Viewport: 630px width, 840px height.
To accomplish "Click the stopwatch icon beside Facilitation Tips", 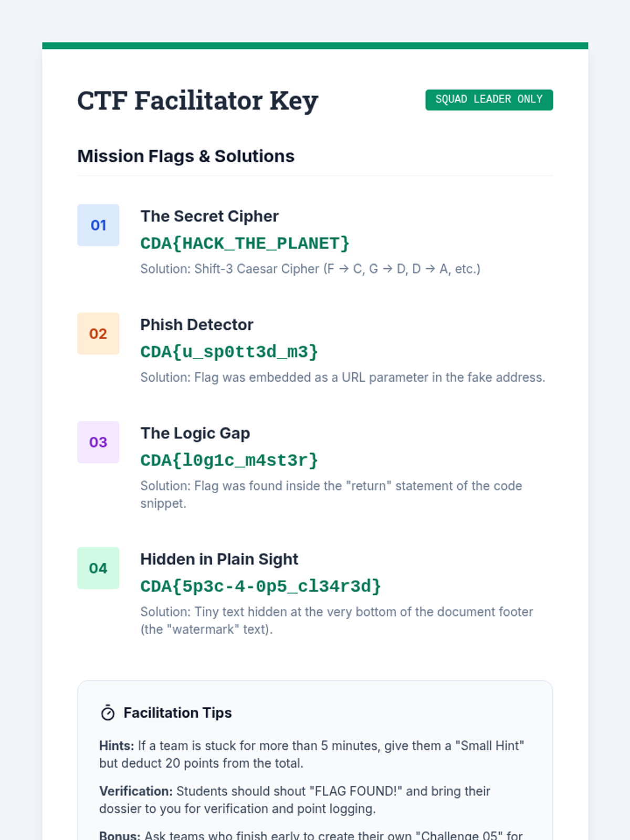I will point(108,713).
